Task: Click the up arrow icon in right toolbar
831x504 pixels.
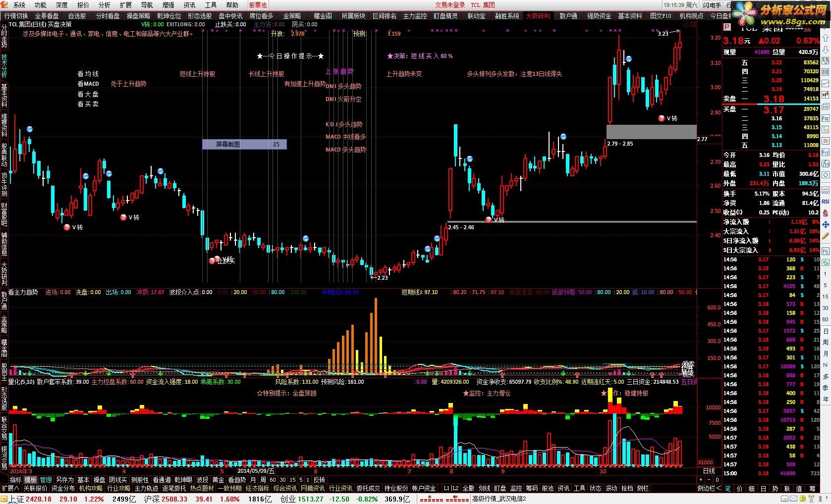Action: tap(826, 39)
